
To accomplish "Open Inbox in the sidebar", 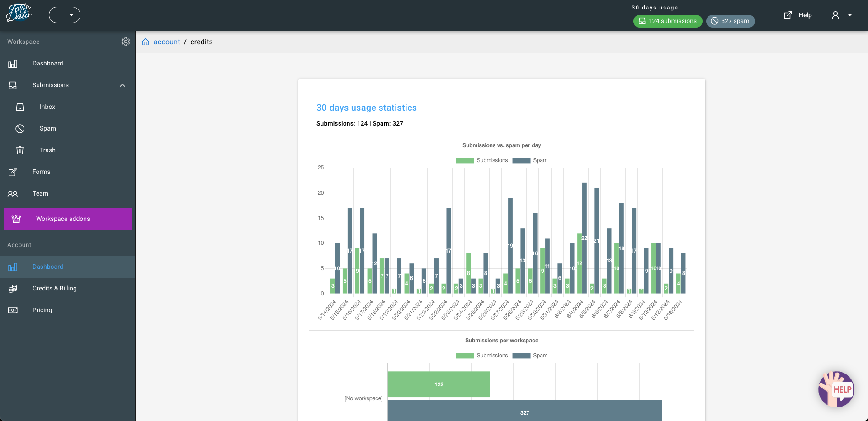I will pyautogui.click(x=47, y=107).
